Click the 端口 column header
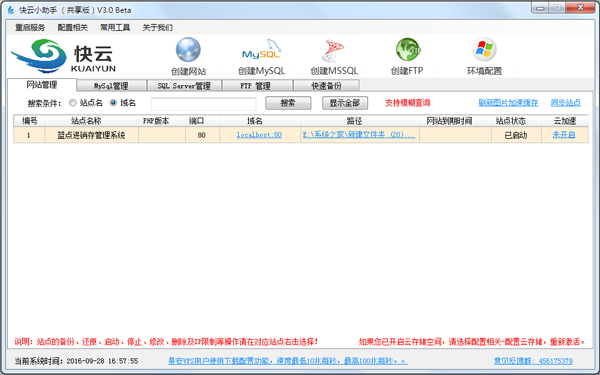 point(203,121)
